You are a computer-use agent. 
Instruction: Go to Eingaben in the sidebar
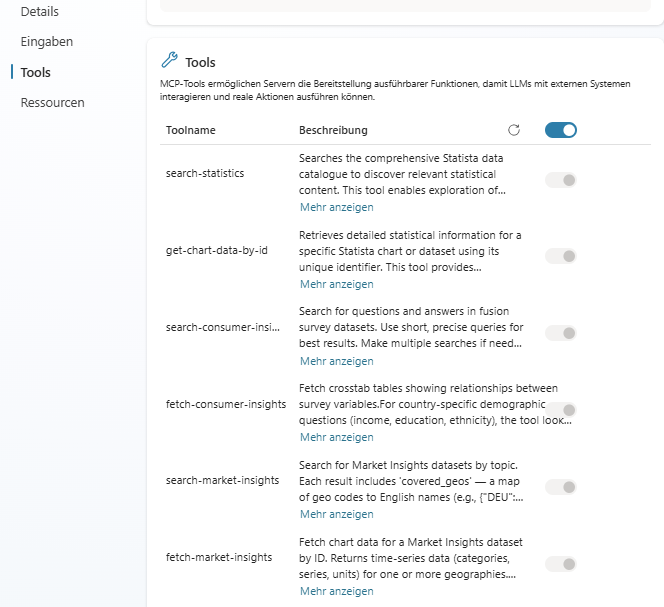click(x=47, y=42)
